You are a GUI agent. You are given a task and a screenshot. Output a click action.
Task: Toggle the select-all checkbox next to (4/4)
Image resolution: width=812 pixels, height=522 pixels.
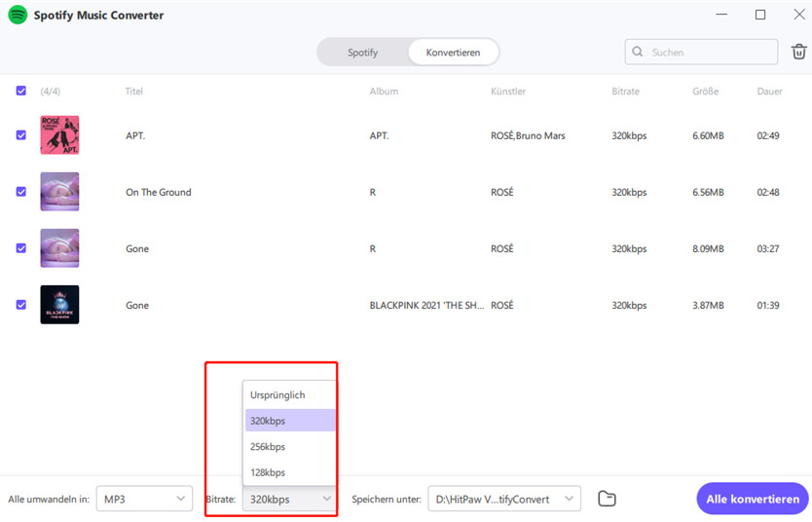tap(21, 92)
